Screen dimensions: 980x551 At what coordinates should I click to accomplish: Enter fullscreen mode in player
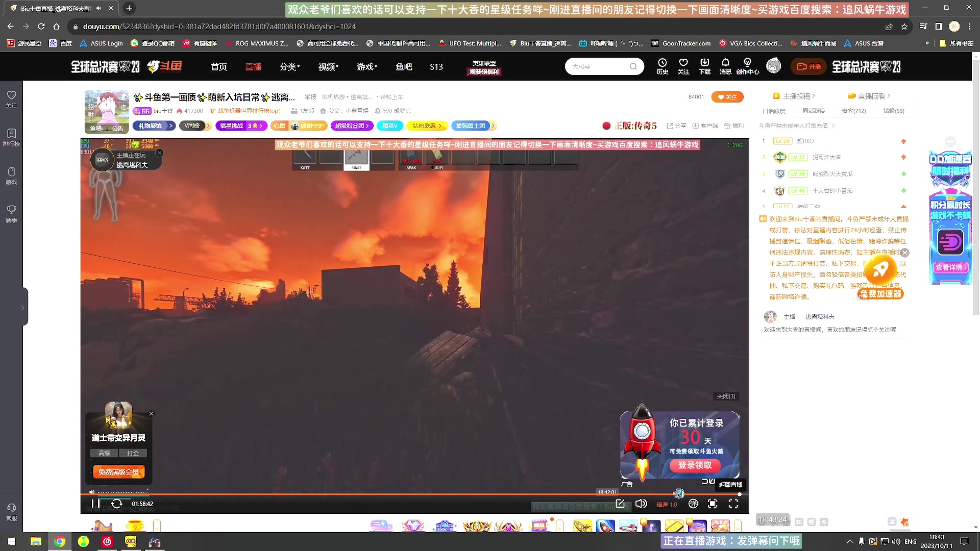(x=733, y=504)
